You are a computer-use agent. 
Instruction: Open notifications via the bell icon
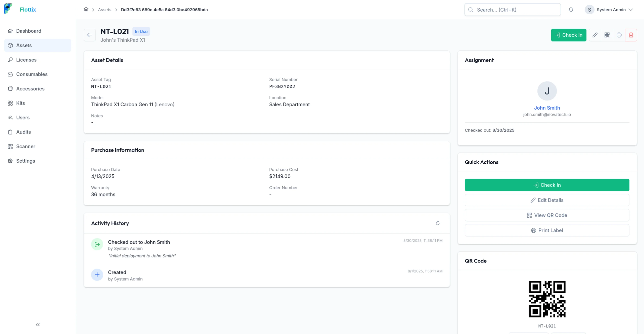coord(571,9)
